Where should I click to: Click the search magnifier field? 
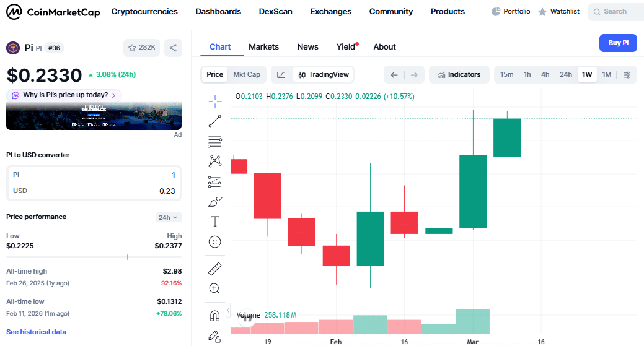point(616,12)
